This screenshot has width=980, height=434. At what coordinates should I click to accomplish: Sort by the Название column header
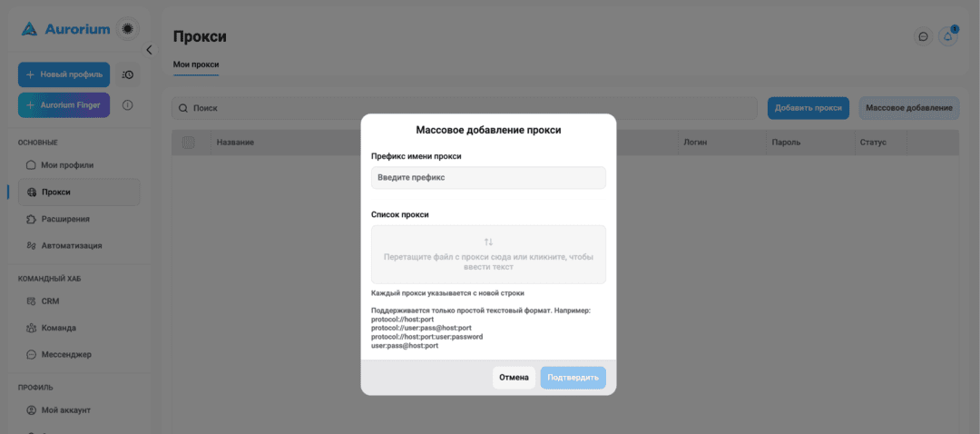235,143
